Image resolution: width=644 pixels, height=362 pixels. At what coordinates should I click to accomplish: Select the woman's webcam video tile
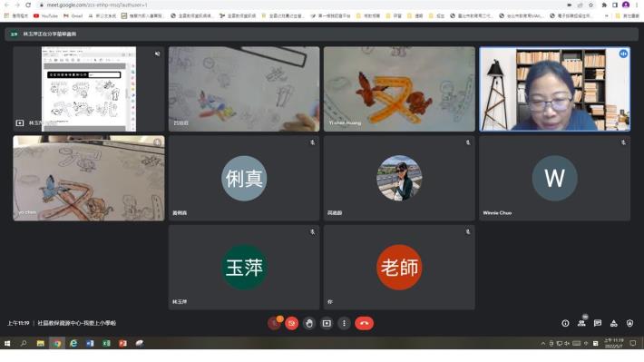pos(554,89)
